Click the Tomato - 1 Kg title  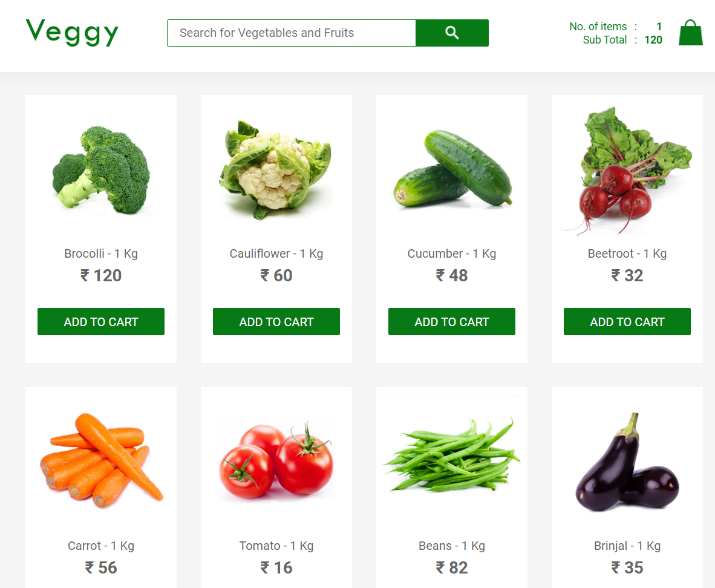pyautogui.click(x=276, y=546)
